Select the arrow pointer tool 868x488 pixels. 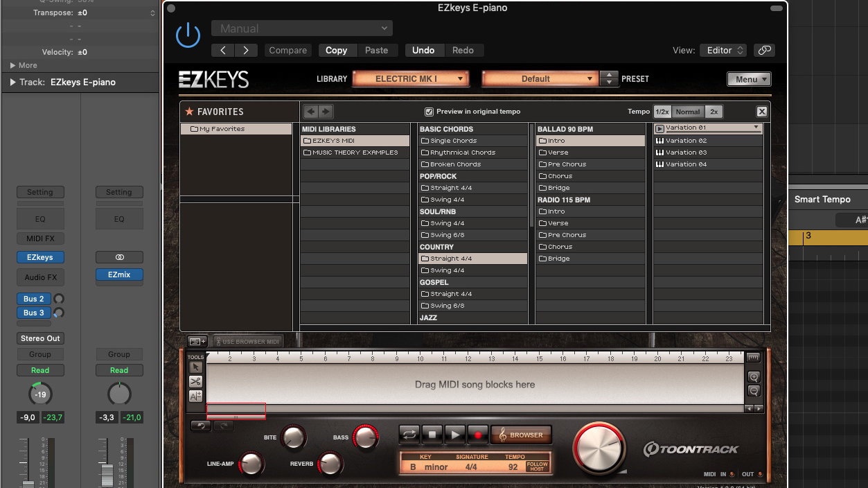click(x=195, y=367)
